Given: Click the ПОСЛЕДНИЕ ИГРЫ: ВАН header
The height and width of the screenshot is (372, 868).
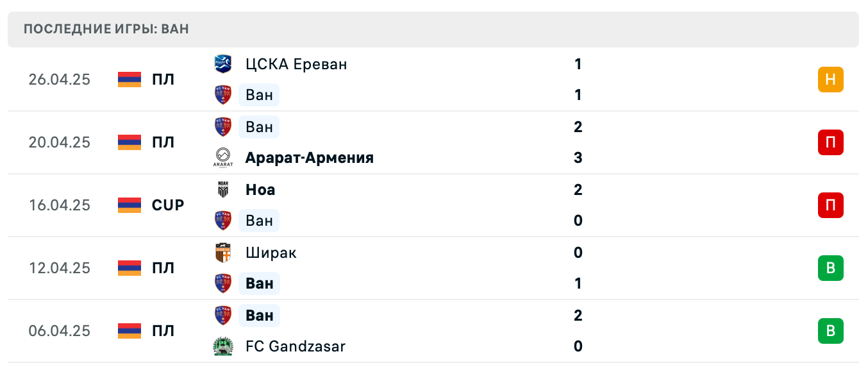Looking at the screenshot, I should click(106, 29).
